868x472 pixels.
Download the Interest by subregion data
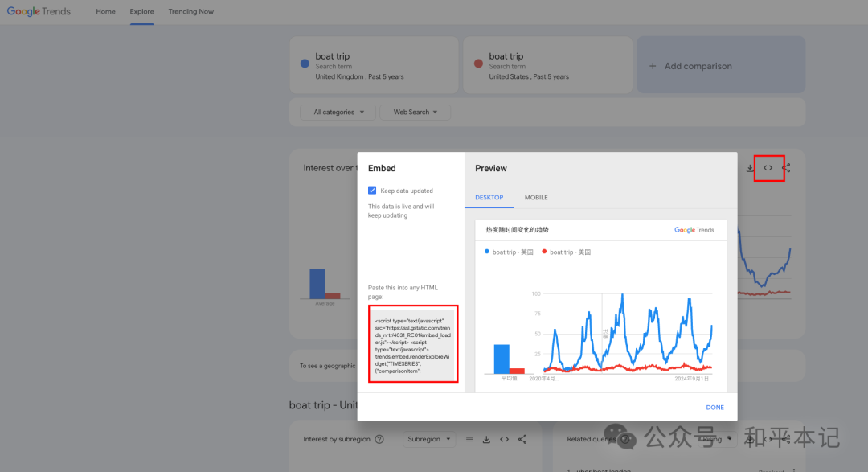486,439
